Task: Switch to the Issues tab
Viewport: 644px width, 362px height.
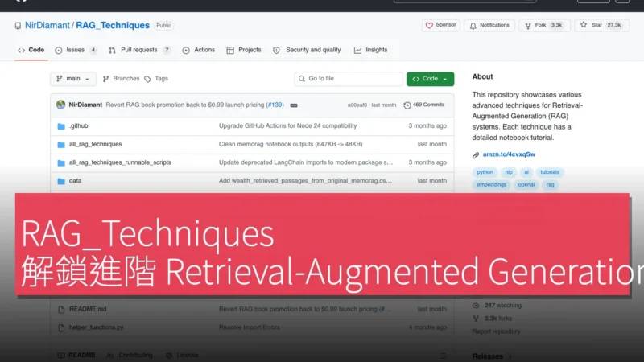Action: (x=76, y=50)
